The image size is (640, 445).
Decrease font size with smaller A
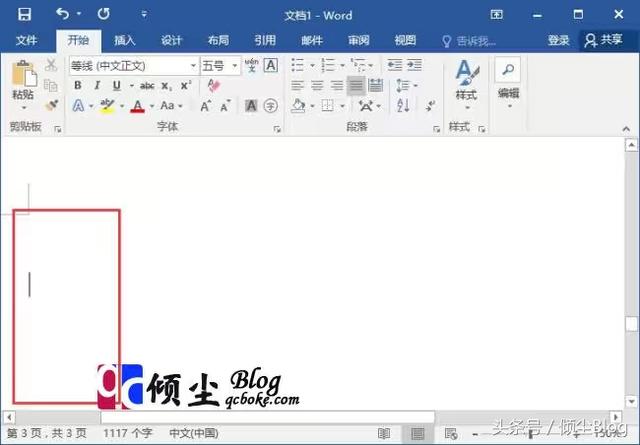point(225,106)
